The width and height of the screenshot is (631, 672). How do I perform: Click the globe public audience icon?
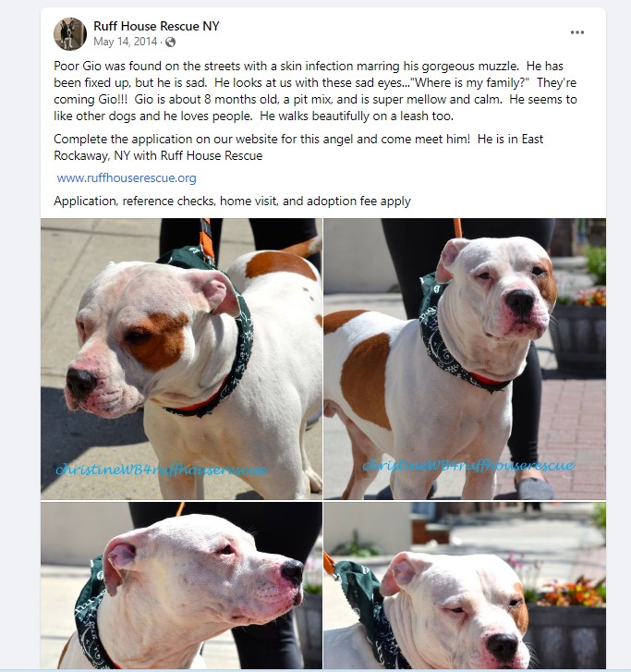pos(171,42)
